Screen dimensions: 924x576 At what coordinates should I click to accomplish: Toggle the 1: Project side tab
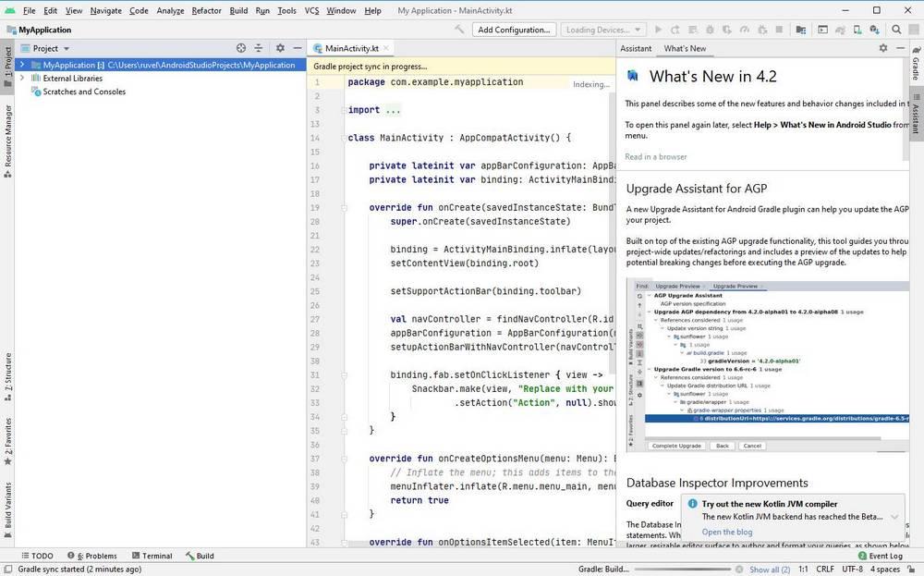(x=7, y=66)
